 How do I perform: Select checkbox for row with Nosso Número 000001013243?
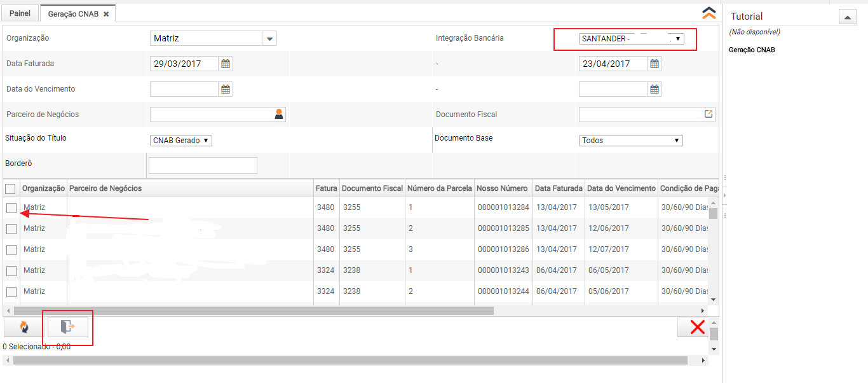[11, 271]
